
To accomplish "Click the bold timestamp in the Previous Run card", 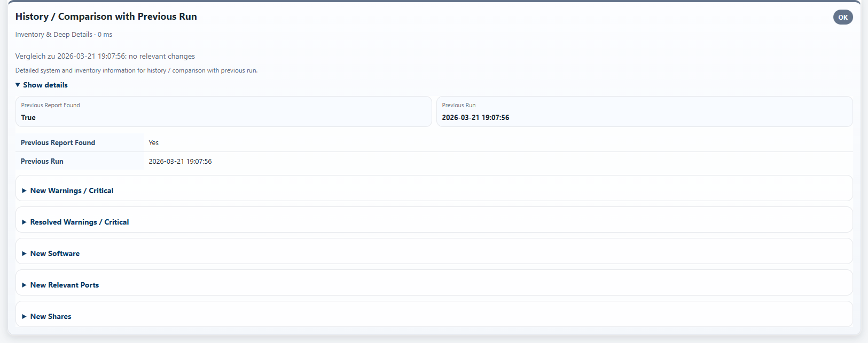I will tap(475, 117).
